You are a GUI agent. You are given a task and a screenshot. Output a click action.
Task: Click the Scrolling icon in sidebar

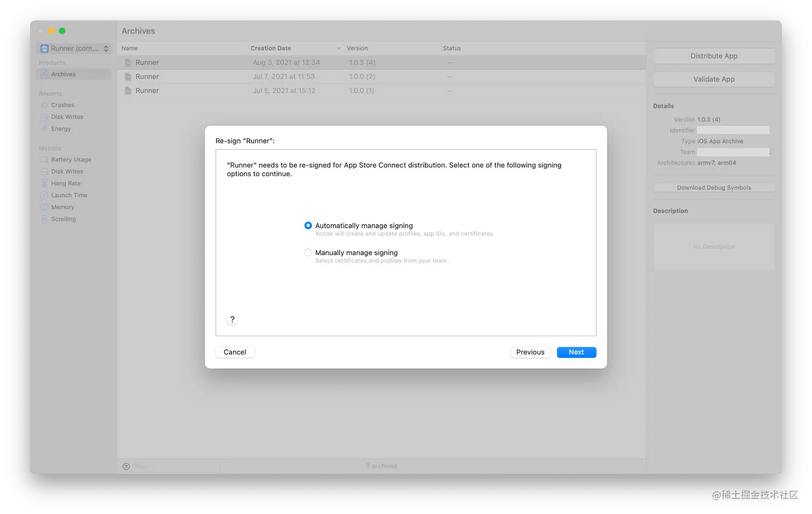[x=44, y=219]
